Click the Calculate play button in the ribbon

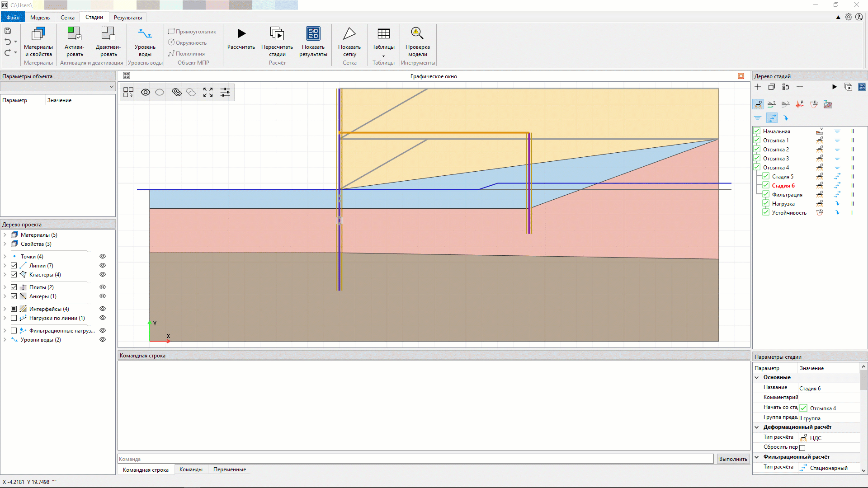[x=241, y=34]
